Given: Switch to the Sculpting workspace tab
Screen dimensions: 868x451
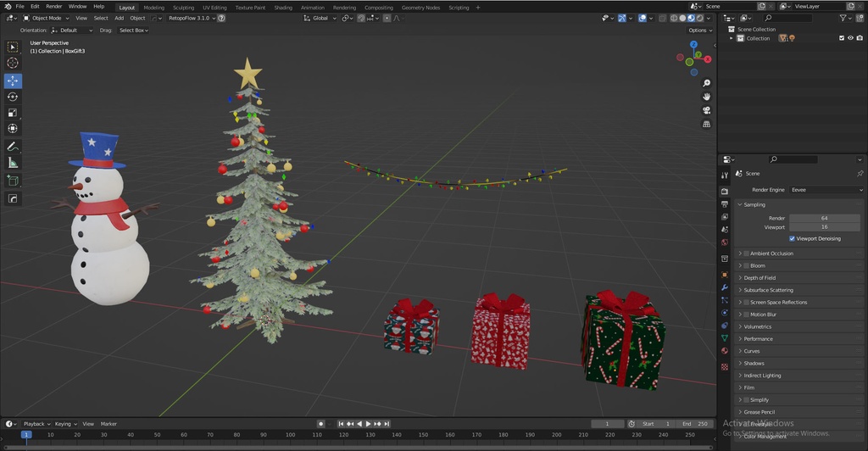Looking at the screenshot, I should point(183,8).
